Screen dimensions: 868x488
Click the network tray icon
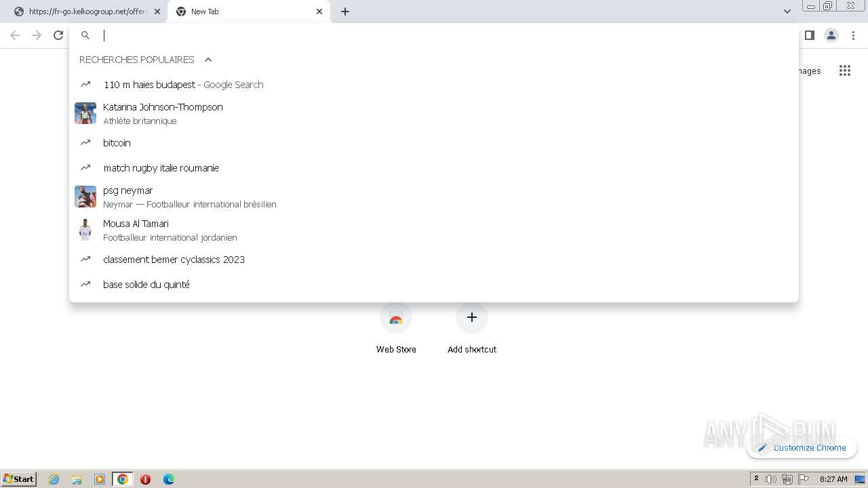pos(787,479)
